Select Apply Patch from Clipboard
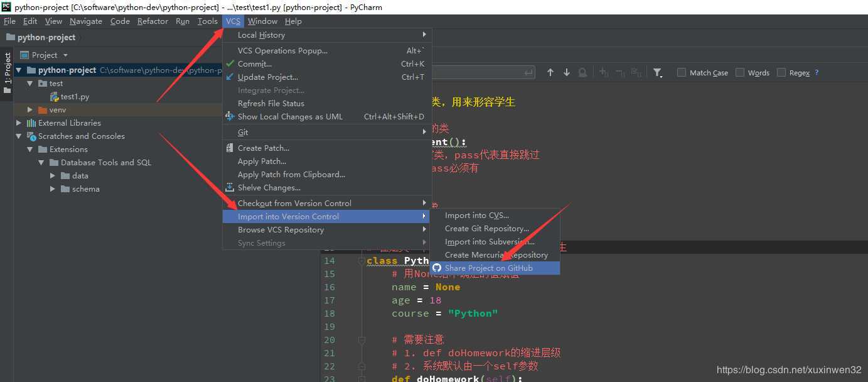The width and height of the screenshot is (868, 382). coord(327,175)
